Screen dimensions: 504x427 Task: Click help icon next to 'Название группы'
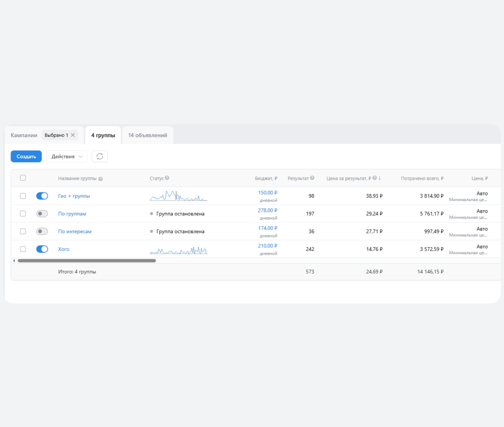tap(100, 179)
